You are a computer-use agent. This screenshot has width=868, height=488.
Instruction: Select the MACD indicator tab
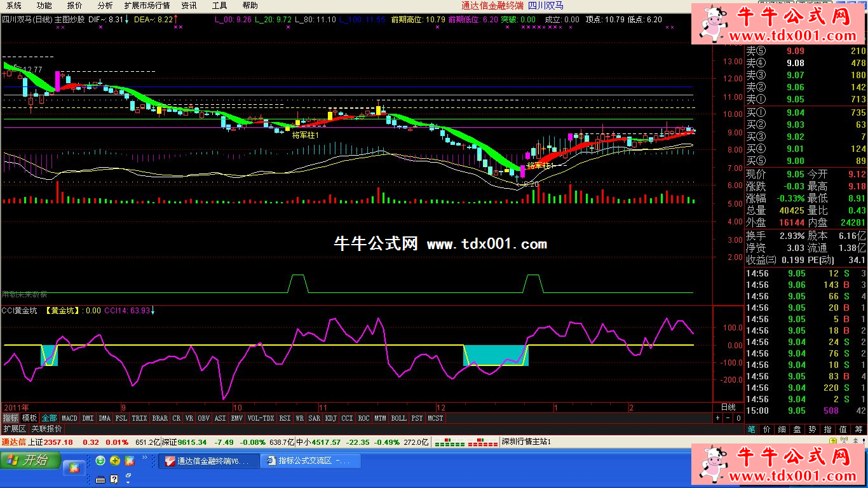(69, 418)
